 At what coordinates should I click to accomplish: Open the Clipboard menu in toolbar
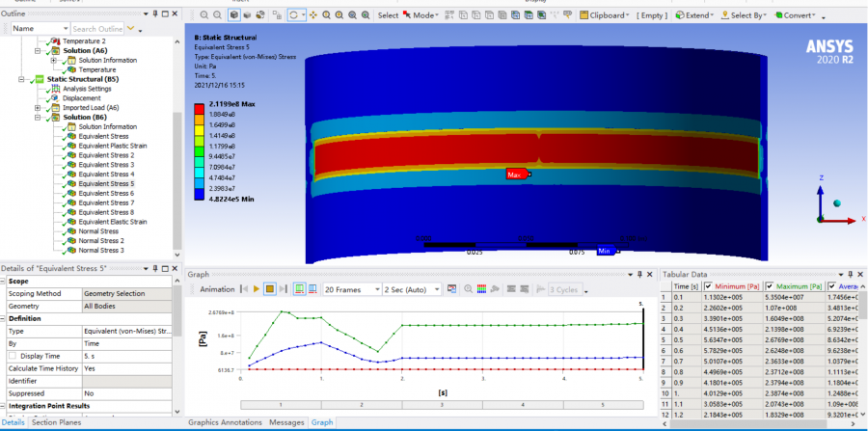608,15
